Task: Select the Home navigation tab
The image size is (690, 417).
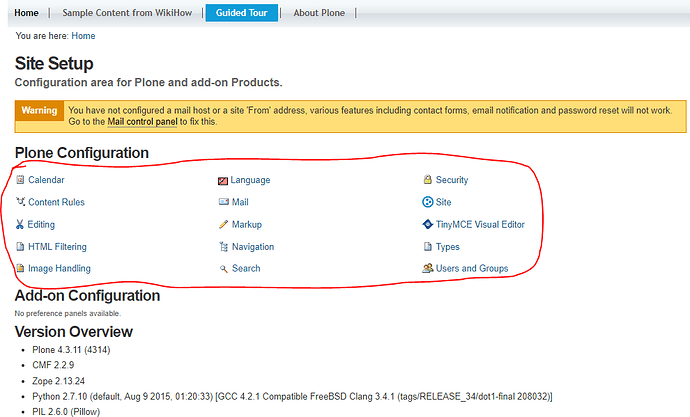Action: click(x=26, y=13)
